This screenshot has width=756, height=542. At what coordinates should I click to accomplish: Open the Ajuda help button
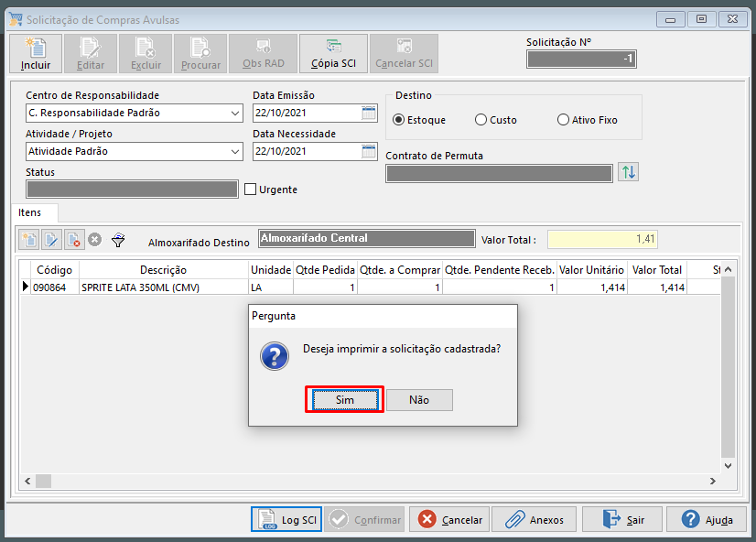[707, 519]
